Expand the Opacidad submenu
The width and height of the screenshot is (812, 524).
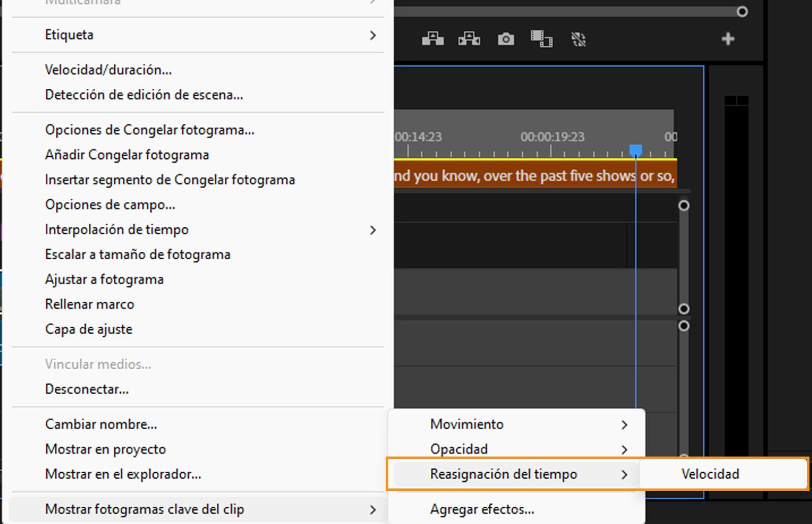[459, 449]
